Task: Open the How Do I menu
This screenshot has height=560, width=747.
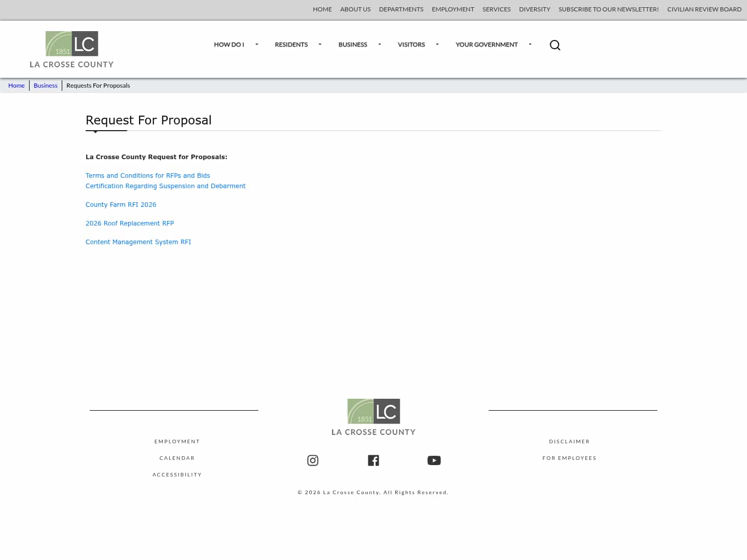Action: [229, 45]
